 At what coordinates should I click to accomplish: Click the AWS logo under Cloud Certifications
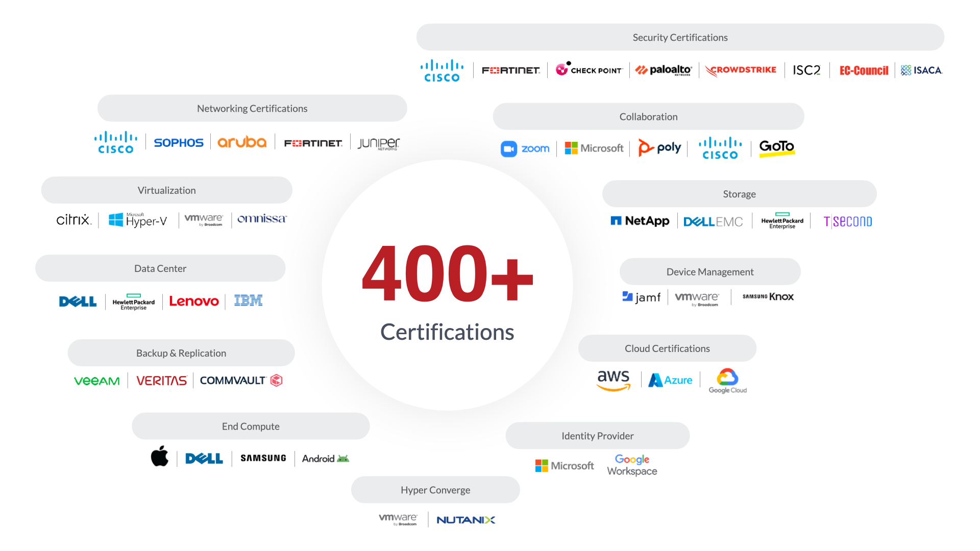pos(614,380)
